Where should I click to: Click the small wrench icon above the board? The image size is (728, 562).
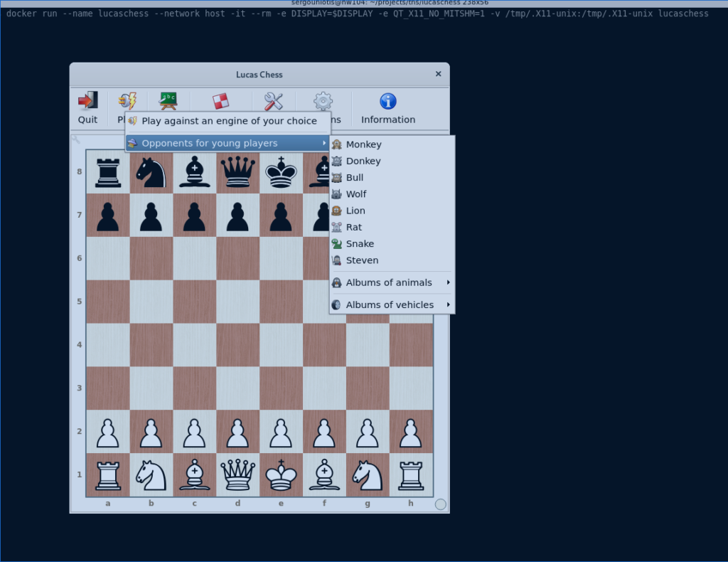click(x=75, y=139)
